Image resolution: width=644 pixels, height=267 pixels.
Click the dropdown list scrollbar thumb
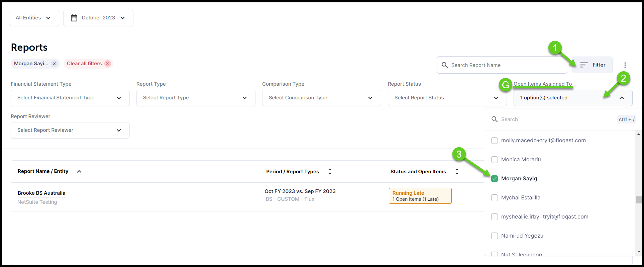[x=639, y=200]
